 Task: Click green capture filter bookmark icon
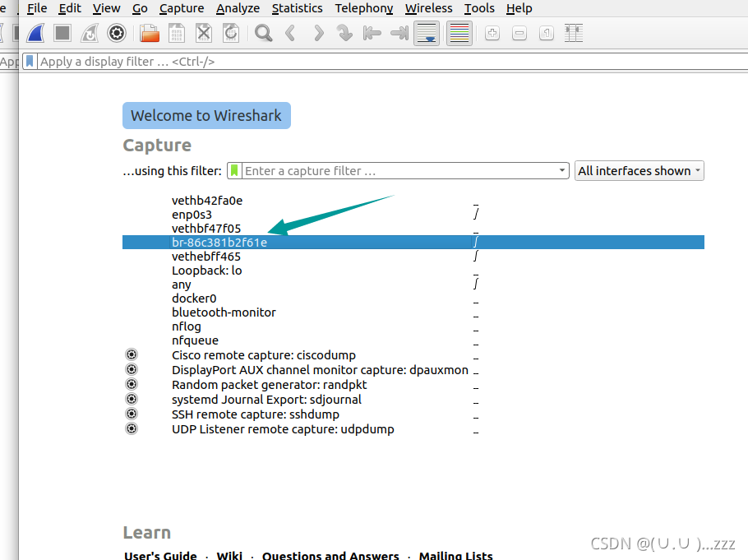[234, 171]
